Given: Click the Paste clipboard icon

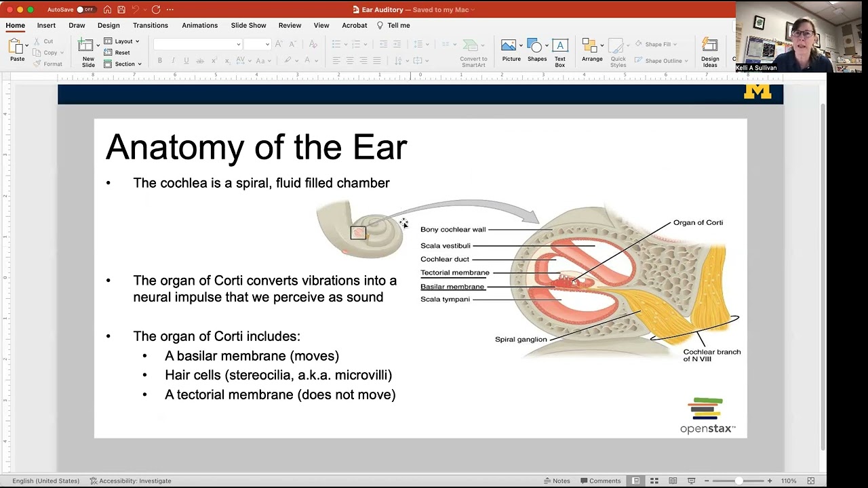Looking at the screenshot, I should (x=16, y=46).
